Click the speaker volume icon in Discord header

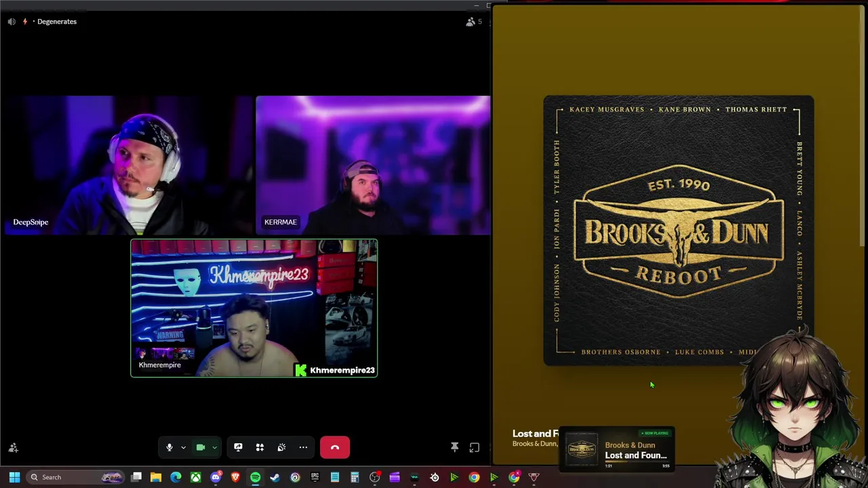click(x=12, y=22)
